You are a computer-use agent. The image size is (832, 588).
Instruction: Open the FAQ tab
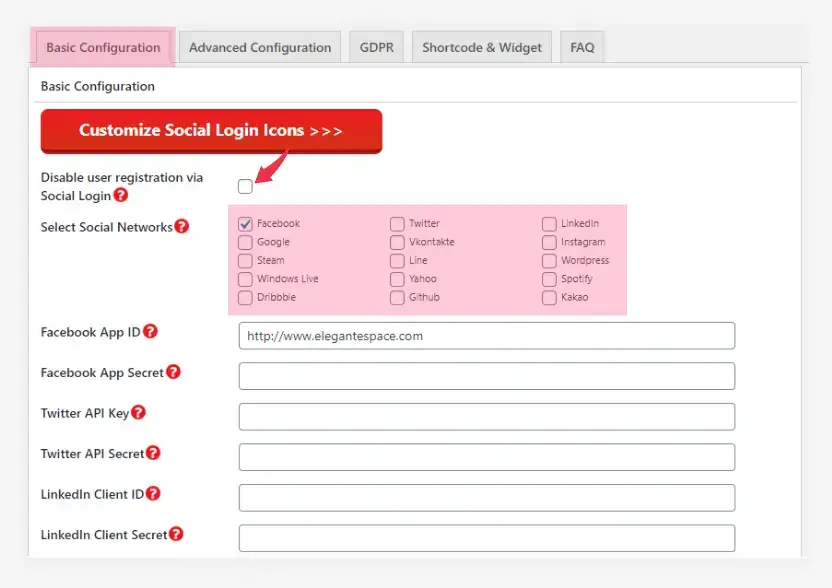click(x=581, y=46)
